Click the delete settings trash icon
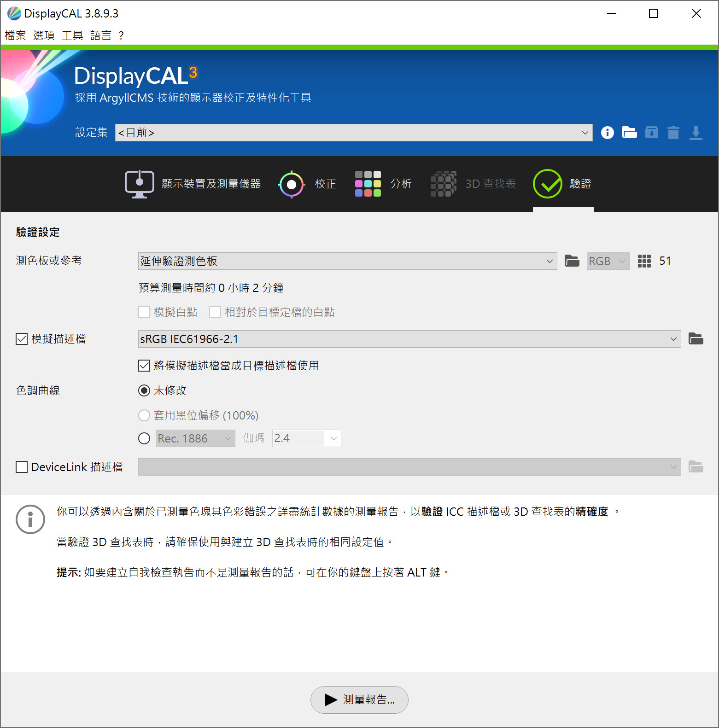 tap(673, 133)
